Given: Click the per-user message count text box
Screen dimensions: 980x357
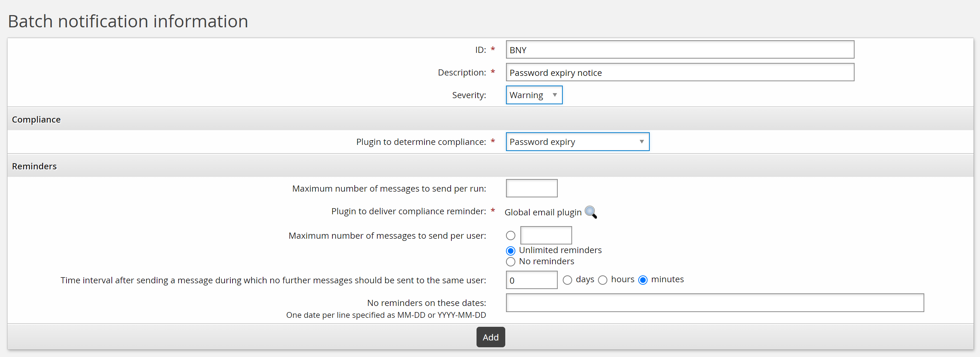Looking at the screenshot, I should point(546,235).
